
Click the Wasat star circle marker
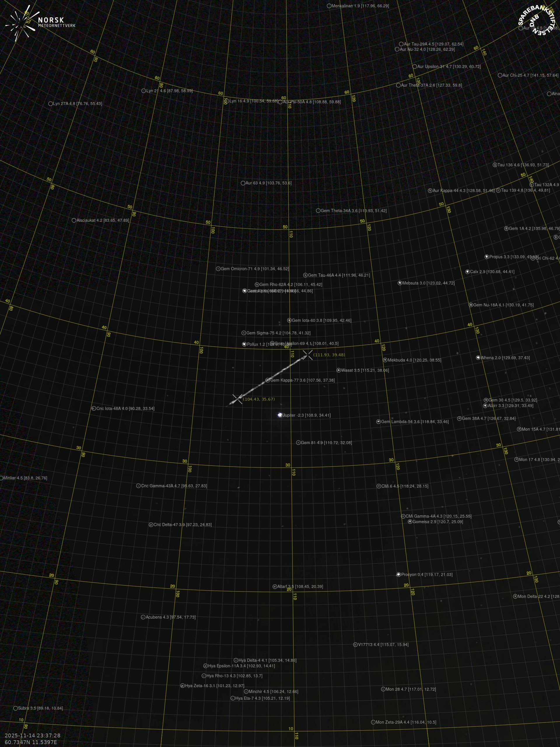pos(339,370)
